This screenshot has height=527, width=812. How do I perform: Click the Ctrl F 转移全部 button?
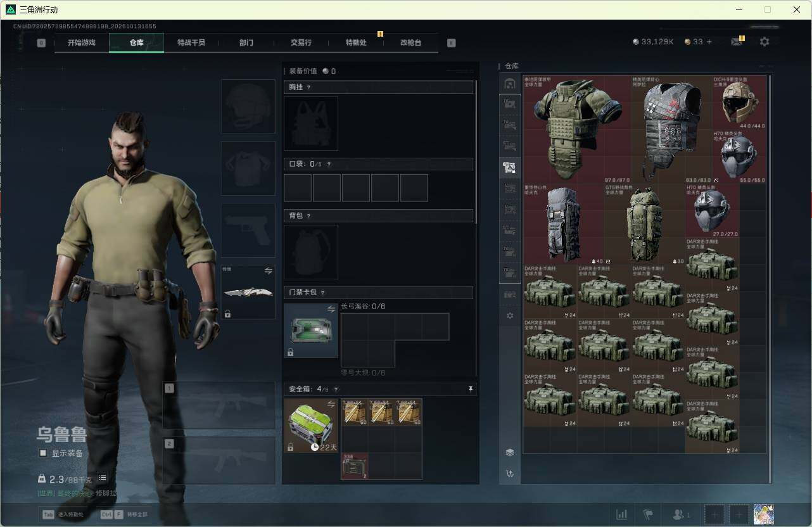123,514
